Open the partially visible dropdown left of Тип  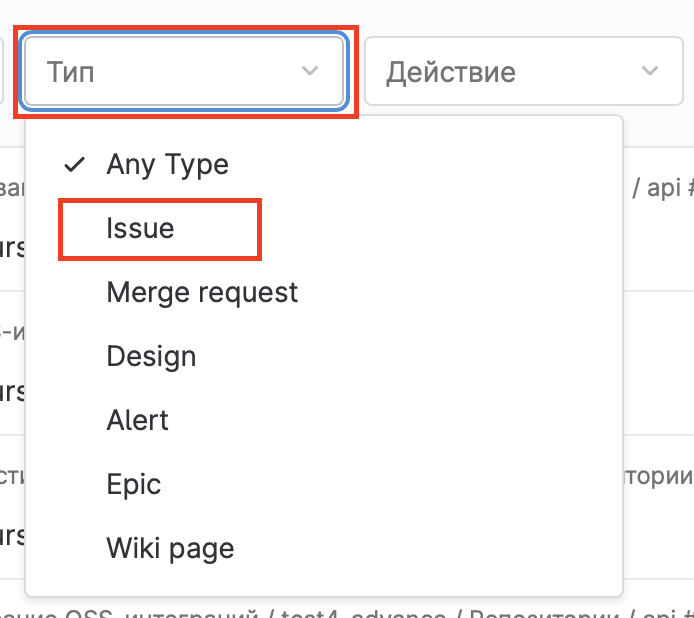coord(5,71)
